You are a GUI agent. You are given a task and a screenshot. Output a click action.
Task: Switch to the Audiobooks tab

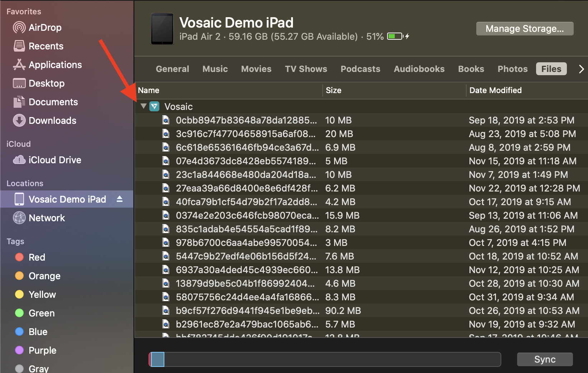coord(419,69)
